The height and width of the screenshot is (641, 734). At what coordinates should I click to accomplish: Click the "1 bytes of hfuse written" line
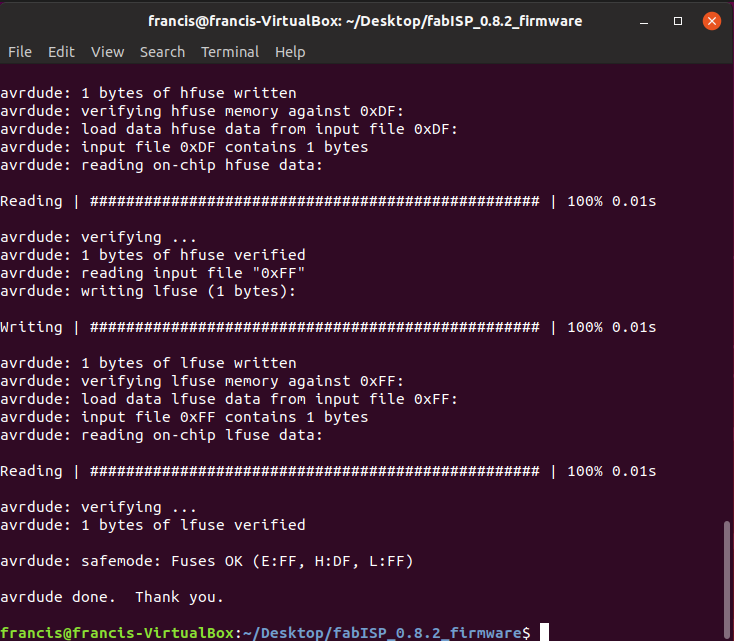pyautogui.click(x=148, y=93)
